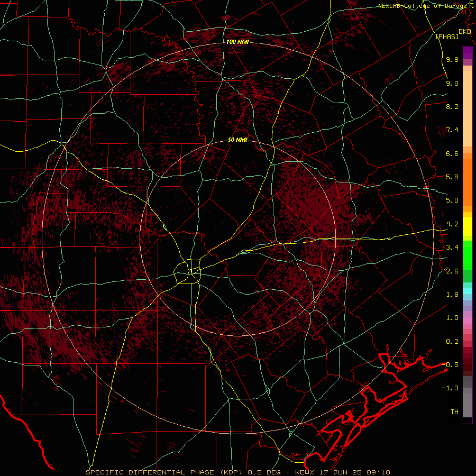Viewport: 476px width, 476px height.
Task: Click the 0.5 DEG elevation text
Action: (x=265, y=472)
